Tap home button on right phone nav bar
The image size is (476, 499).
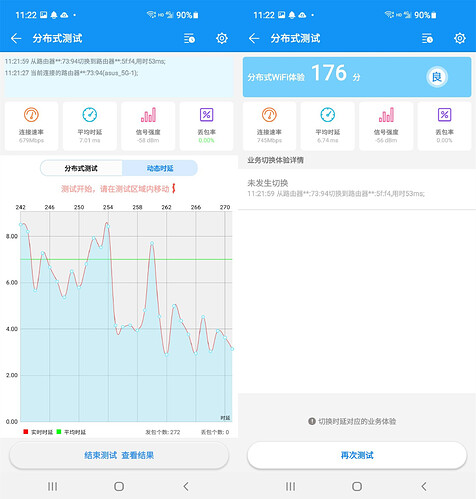click(357, 486)
